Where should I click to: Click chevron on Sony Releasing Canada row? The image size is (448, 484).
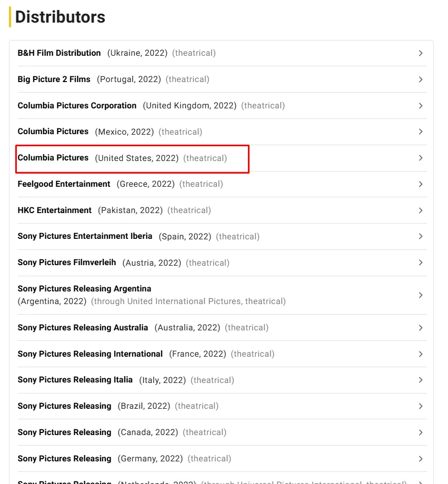coord(421,432)
